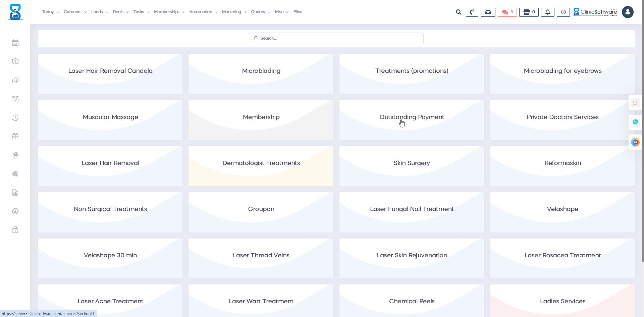Click the bar chart reports icon in sidebar
Viewport: 644px width, 317px height.
tap(15, 193)
